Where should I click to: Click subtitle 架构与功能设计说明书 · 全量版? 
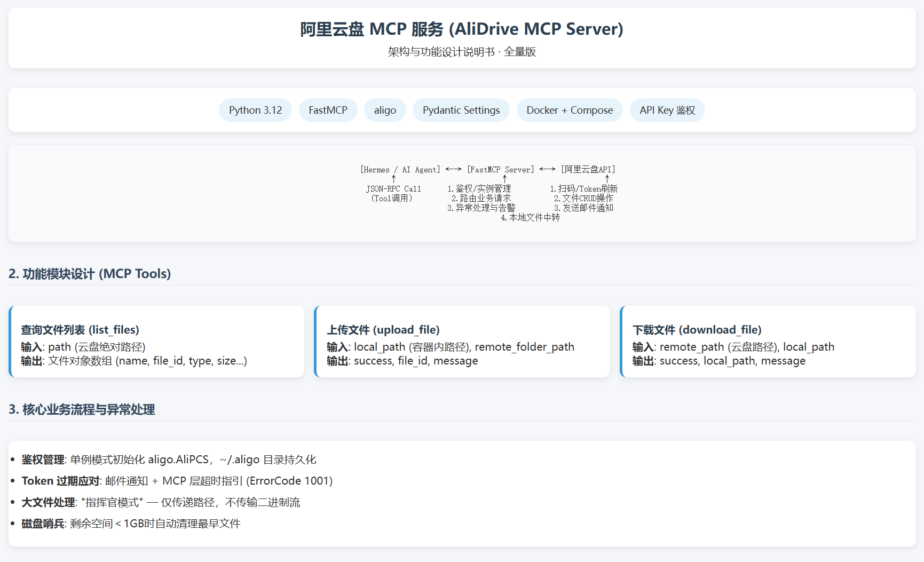pyautogui.click(x=462, y=52)
